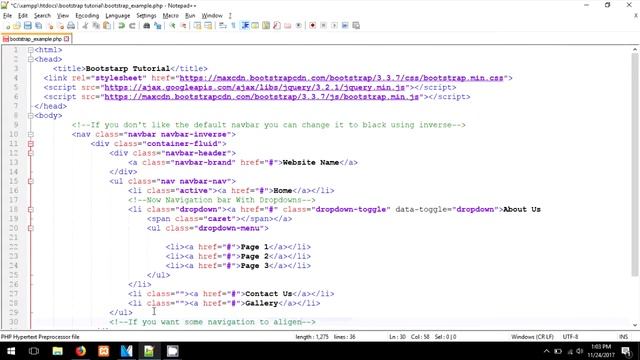Viewport: 640px width, 360px height.
Task: Open the File menu
Action: (7, 16)
